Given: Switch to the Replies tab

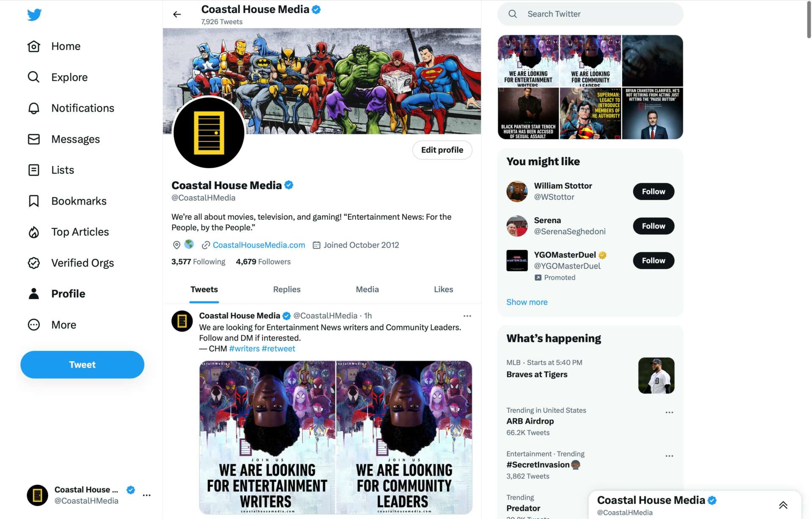Looking at the screenshot, I should click(x=287, y=290).
